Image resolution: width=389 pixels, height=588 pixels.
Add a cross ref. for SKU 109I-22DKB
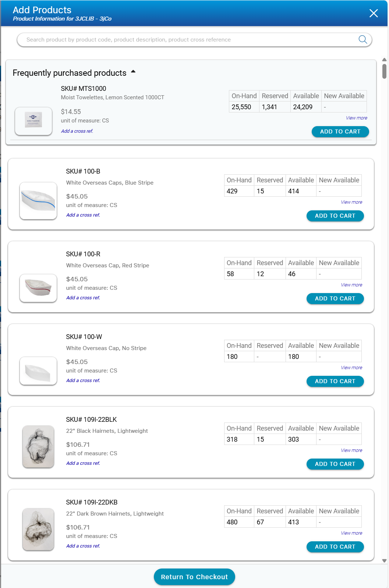coord(83,546)
